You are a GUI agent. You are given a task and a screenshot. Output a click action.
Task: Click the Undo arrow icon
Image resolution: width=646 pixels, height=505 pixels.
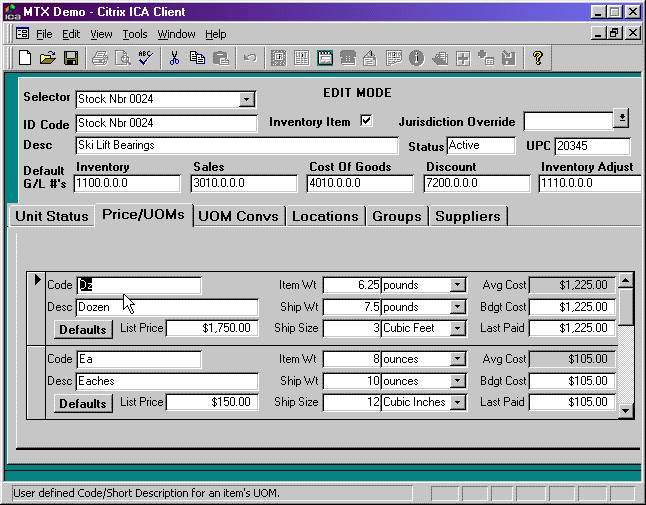pos(249,58)
